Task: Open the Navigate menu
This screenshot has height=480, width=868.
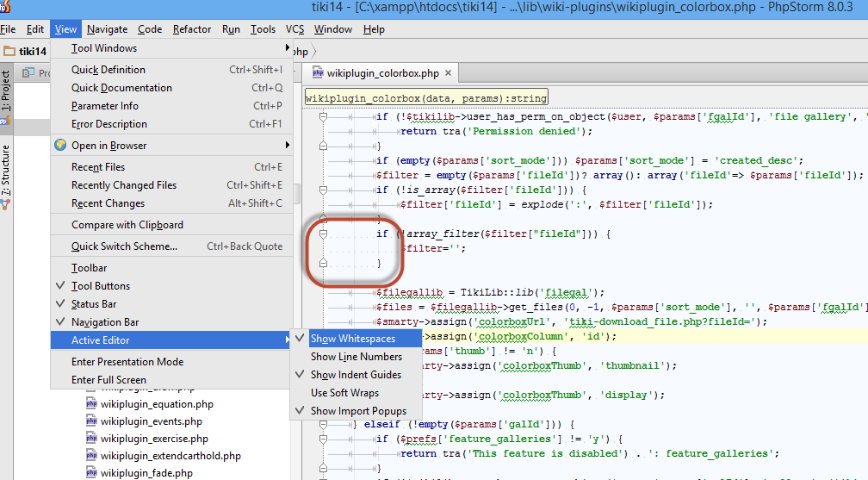Action: pos(107,29)
